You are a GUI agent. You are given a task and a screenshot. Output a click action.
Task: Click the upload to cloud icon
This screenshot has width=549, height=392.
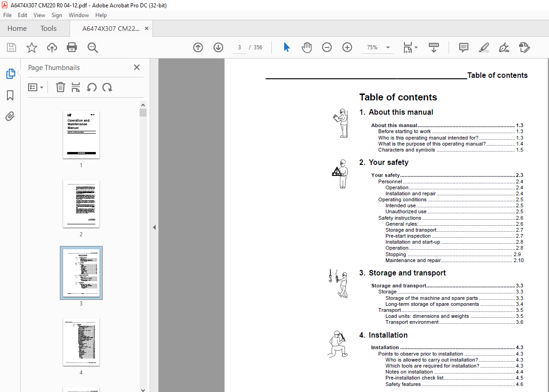pyautogui.click(x=52, y=47)
